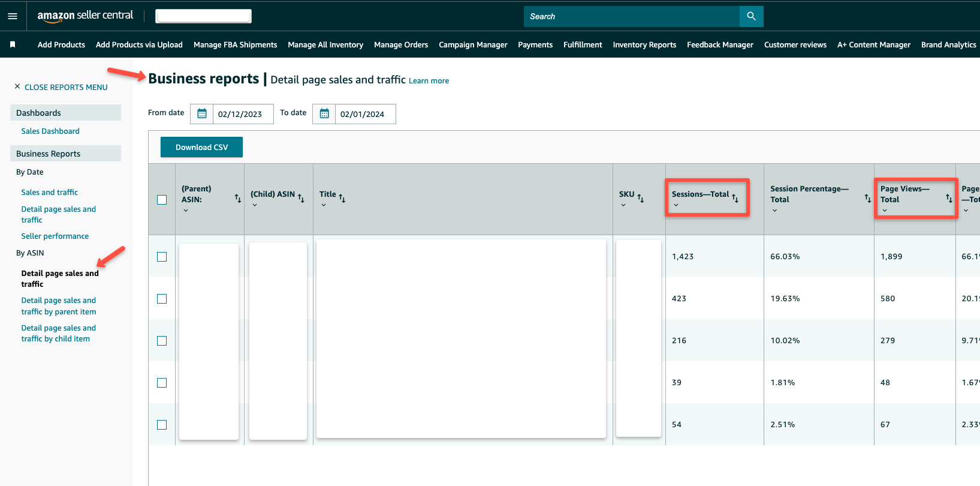Open Payments in navigation bar
The image size is (980, 486).
535,44
